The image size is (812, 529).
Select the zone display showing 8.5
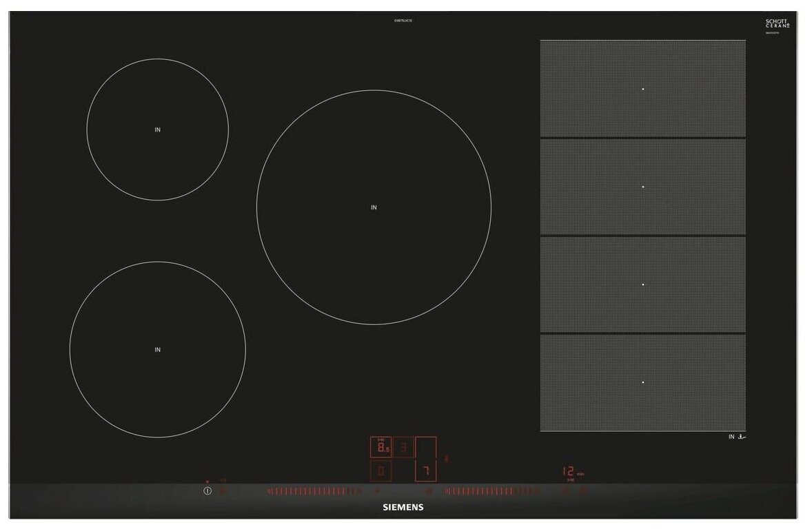[381, 448]
